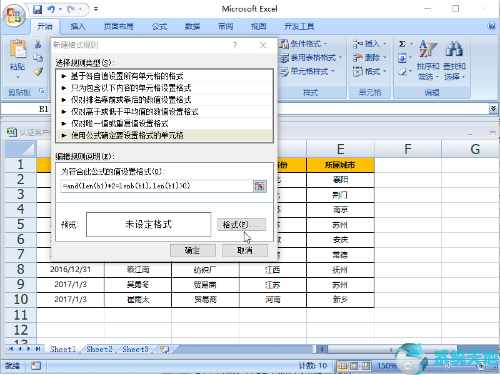The height and width of the screenshot is (375, 500).
Task: Expand the 粘贴 paste options arrow
Action: tap(18, 78)
